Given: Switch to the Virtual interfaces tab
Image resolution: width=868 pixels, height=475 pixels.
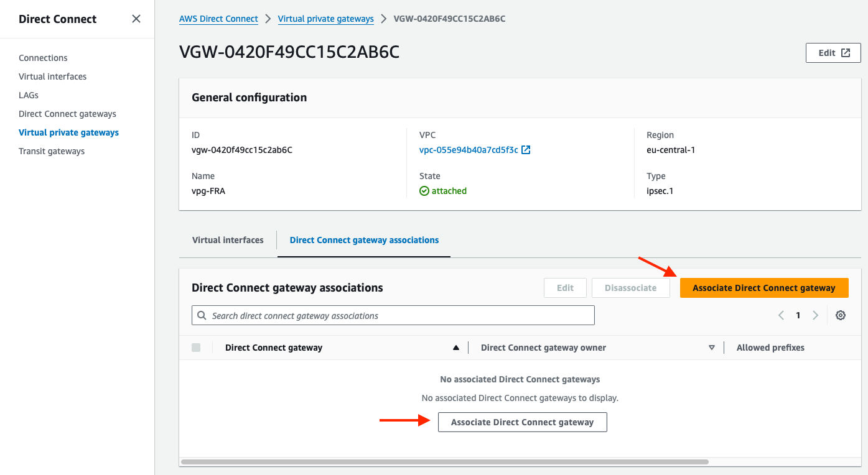Looking at the screenshot, I should point(228,240).
